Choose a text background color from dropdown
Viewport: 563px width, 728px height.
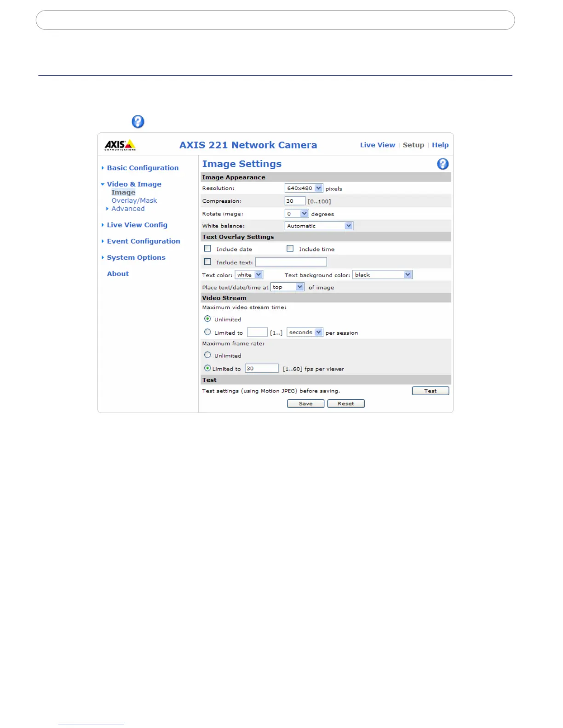(382, 275)
